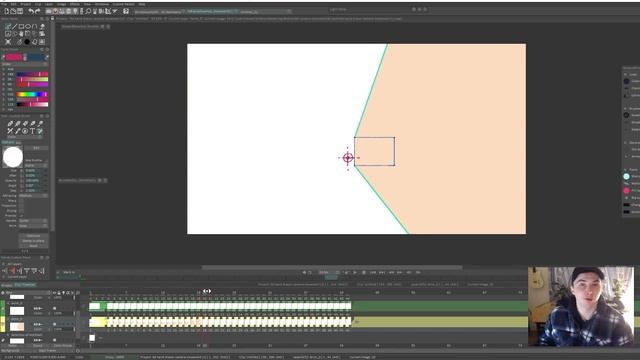
Task: Select the yellow layer's thumbnail in timeline
Action: pyautogui.click(x=17, y=327)
